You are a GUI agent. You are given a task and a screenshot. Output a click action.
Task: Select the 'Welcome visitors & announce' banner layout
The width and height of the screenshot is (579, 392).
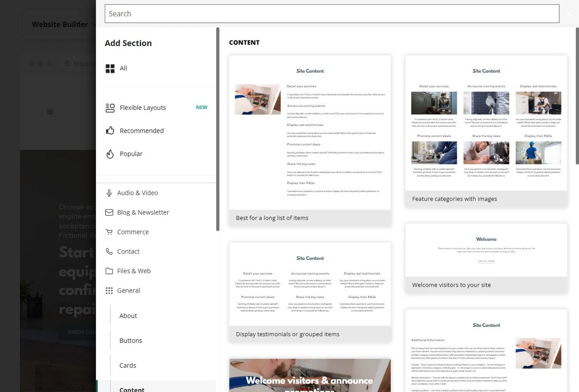(x=310, y=375)
